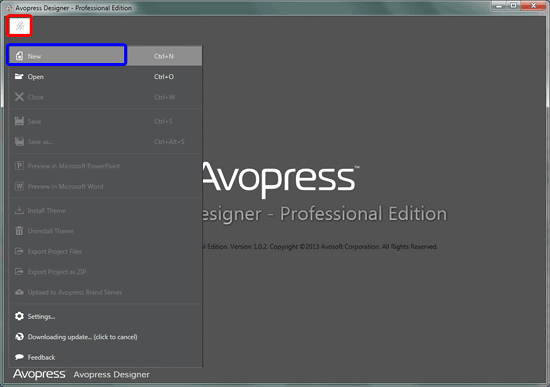Select Uninstall Theme entry
550x387 pixels.
105,231
